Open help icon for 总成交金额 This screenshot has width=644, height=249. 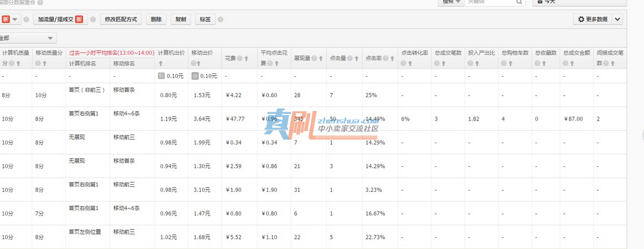(x=566, y=63)
